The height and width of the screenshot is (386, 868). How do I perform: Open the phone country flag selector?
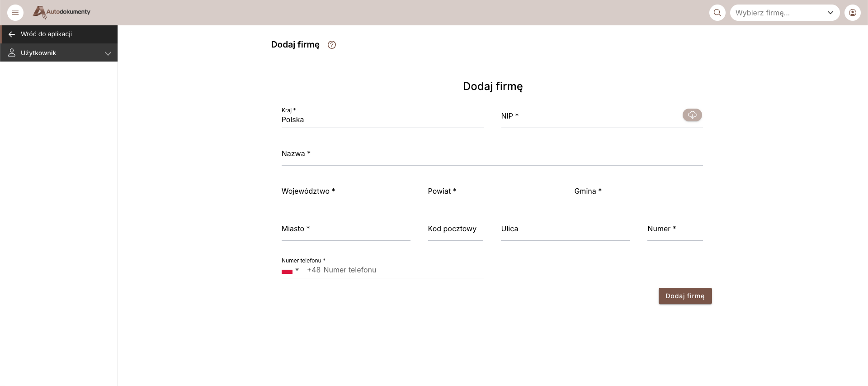coord(290,270)
